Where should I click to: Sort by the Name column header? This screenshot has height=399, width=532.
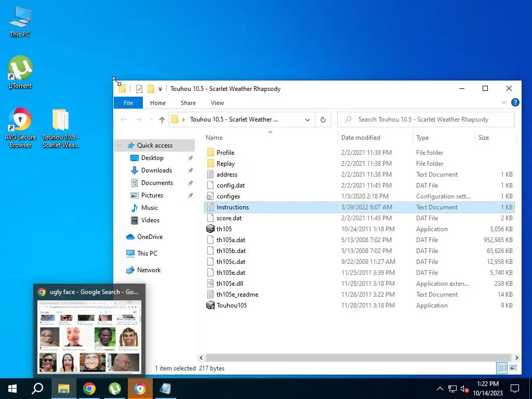coord(214,137)
